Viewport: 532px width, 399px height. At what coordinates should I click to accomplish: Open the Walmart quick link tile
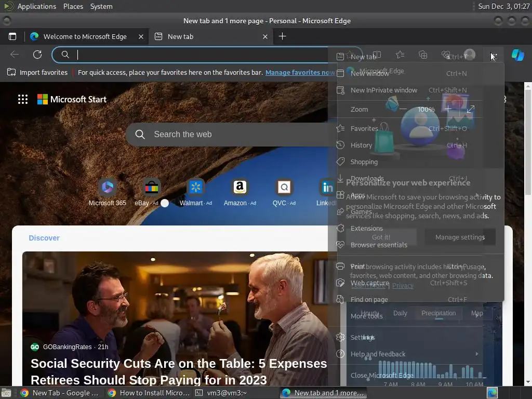pos(196,192)
